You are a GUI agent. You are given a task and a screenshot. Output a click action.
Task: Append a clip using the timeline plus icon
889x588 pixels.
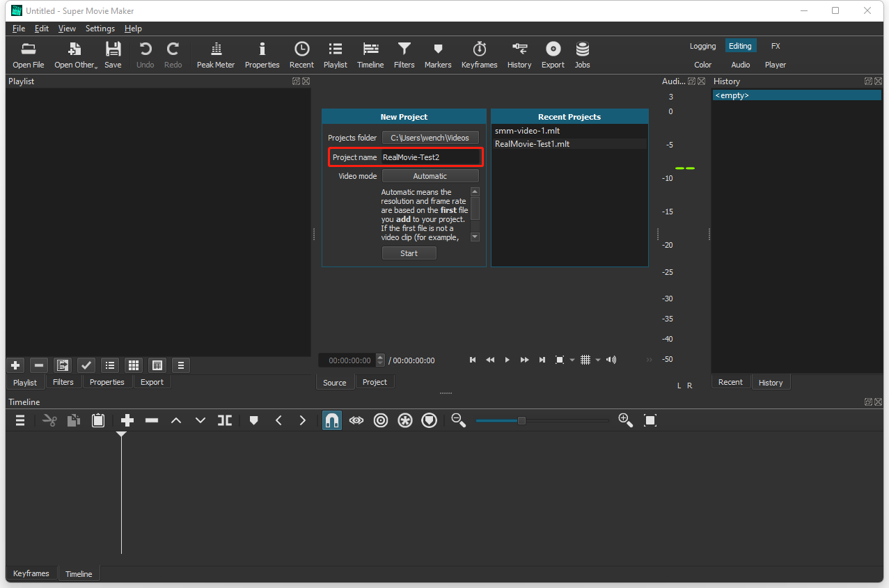point(127,420)
